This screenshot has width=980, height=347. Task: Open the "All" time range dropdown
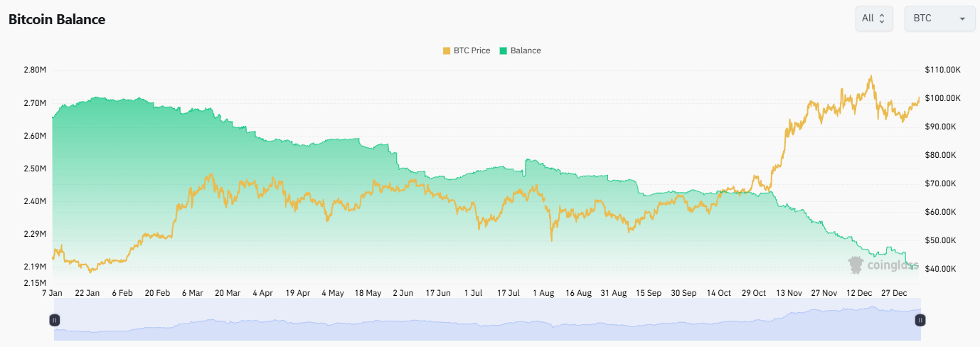873,18
